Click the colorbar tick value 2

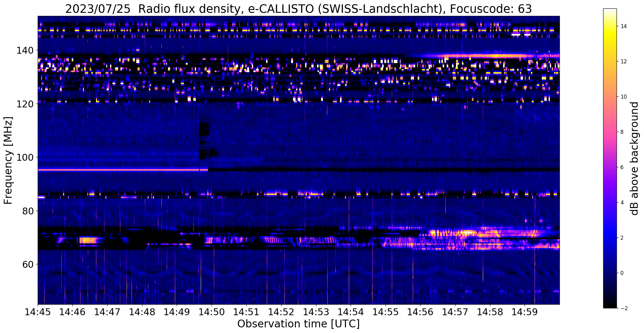point(622,238)
